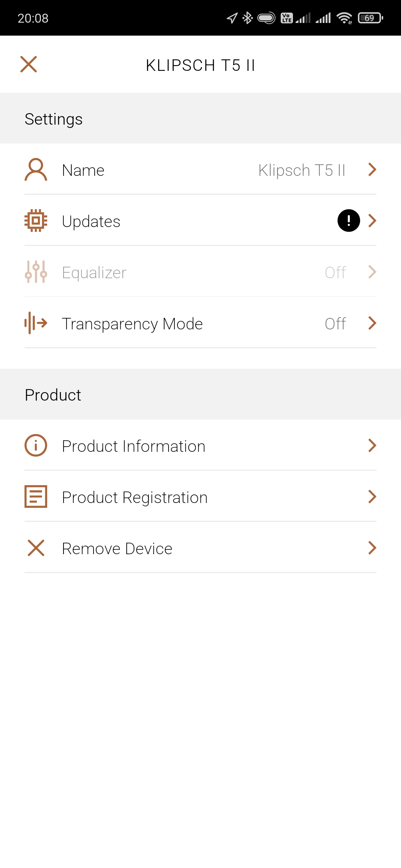Viewport: 401px width, 868px height.
Task: Tap the Bluetooth icon in status bar
Action: click(247, 18)
